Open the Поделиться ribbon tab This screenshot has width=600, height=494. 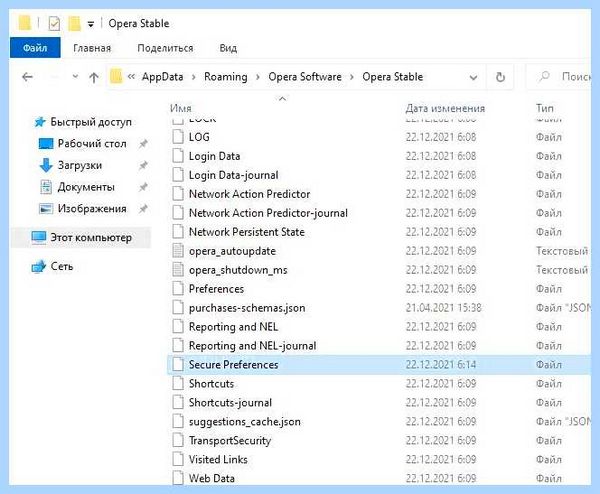pos(165,48)
